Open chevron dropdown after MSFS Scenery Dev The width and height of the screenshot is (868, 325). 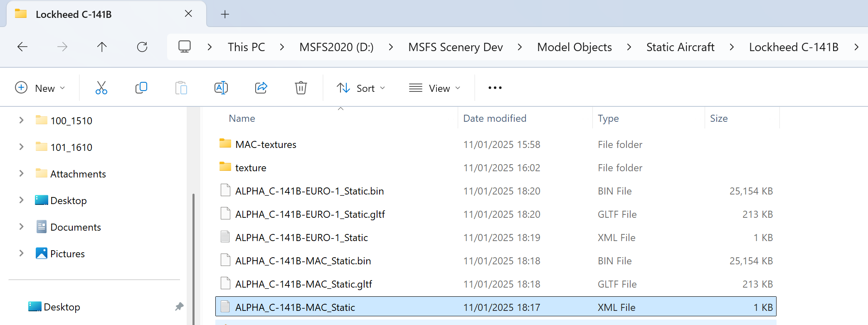pyautogui.click(x=520, y=47)
